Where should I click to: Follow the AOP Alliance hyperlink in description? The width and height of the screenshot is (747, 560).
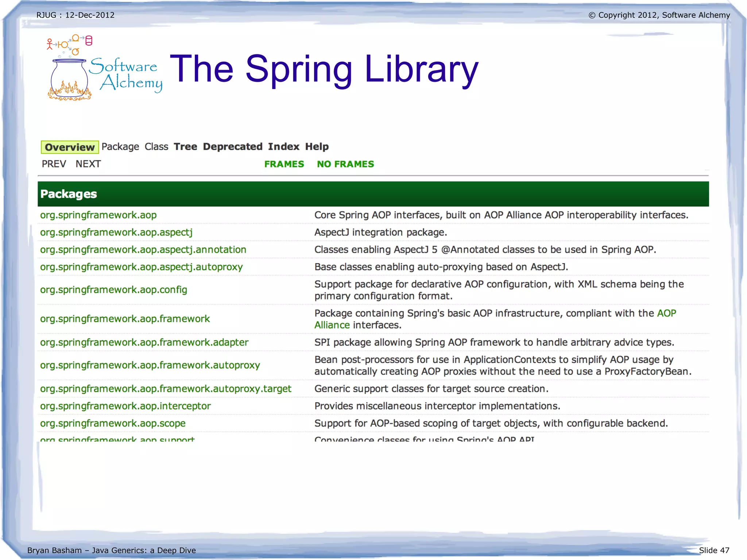coord(666,313)
